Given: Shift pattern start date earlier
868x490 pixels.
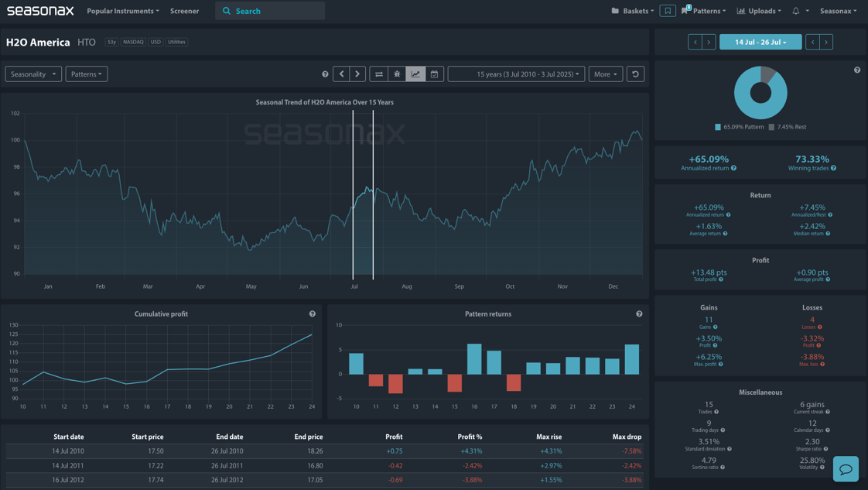Looking at the screenshot, I should point(695,42).
